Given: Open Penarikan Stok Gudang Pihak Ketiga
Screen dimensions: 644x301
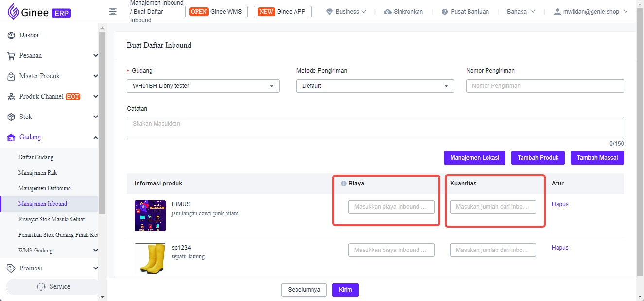Looking at the screenshot, I should pyautogui.click(x=58, y=235).
